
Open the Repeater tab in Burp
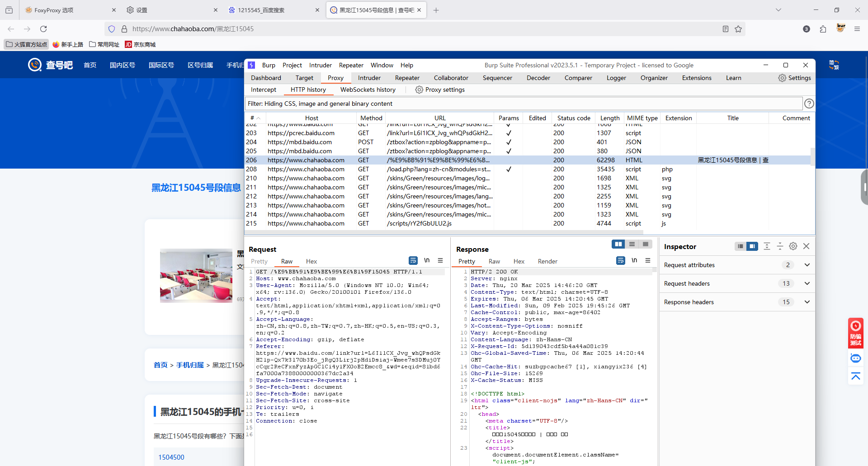click(407, 78)
